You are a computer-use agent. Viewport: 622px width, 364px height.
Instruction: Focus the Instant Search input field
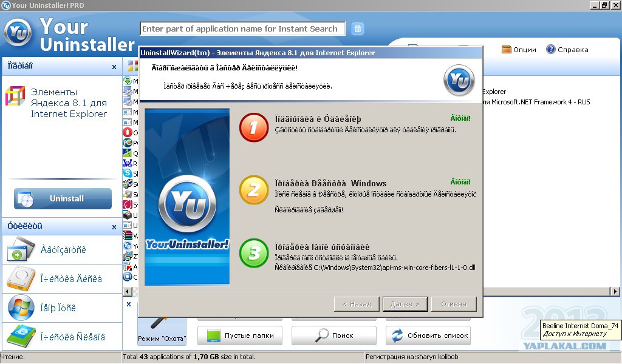(x=242, y=29)
